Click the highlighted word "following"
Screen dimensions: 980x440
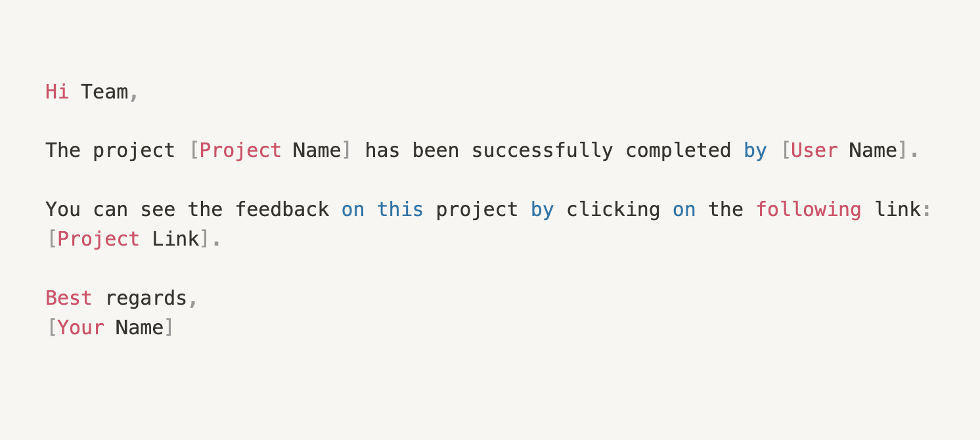click(x=808, y=210)
